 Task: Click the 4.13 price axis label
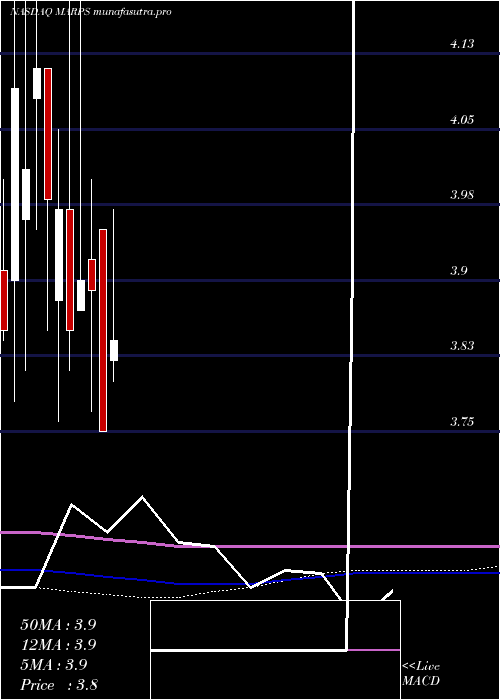coord(462,44)
